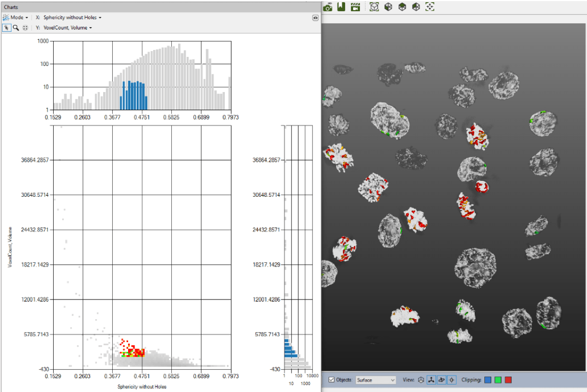Uncheck the Objects checkbox
Viewport: 587px width, 392px height.
click(x=332, y=380)
